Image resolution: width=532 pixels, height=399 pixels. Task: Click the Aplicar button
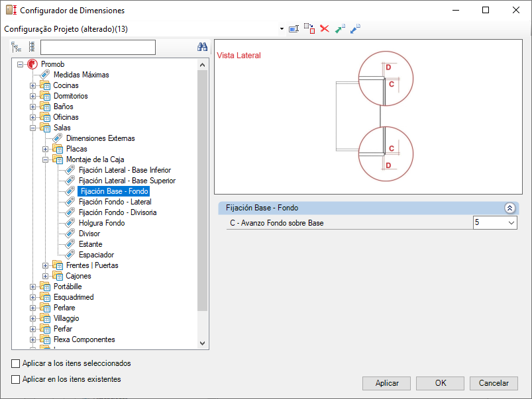click(386, 383)
